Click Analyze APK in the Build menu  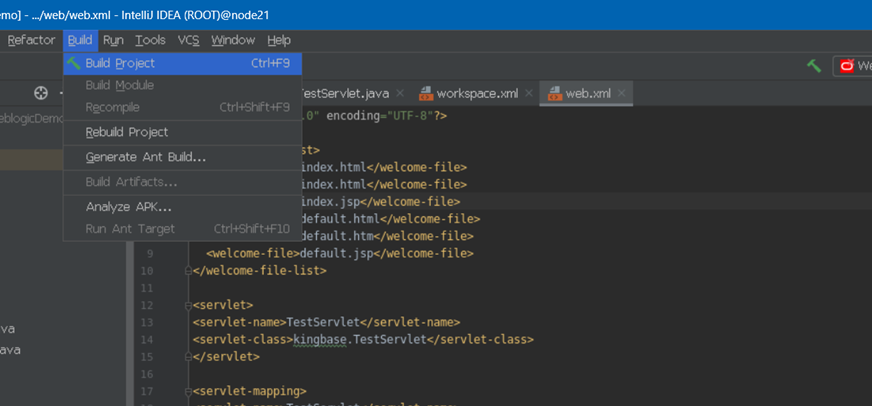coord(129,207)
